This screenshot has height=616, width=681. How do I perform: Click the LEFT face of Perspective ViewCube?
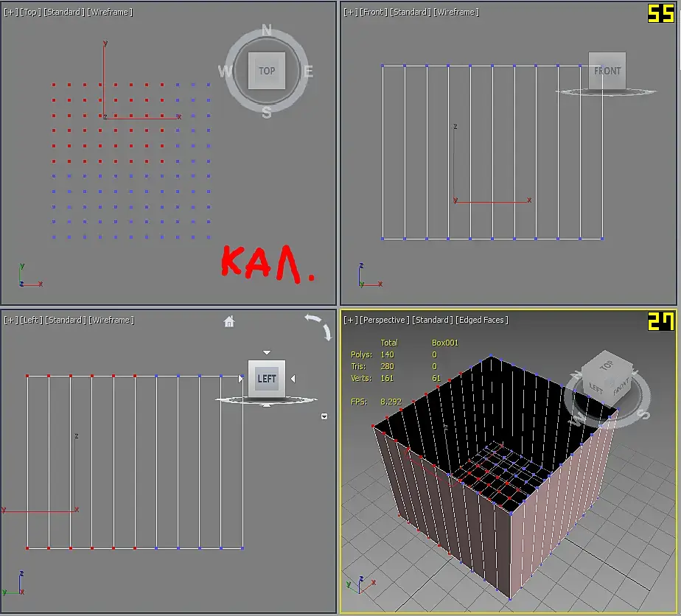pos(596,389)
